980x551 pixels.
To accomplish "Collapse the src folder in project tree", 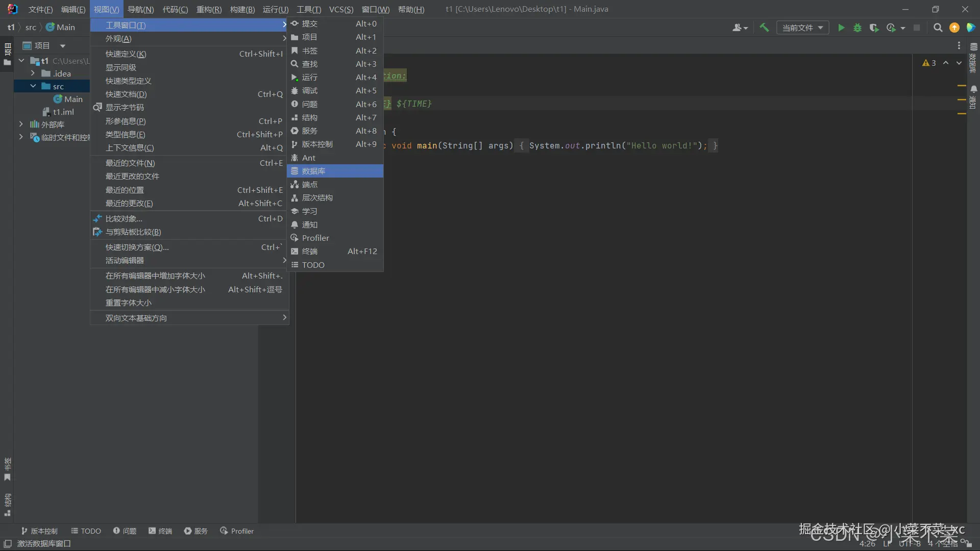I will pos(33,86).
